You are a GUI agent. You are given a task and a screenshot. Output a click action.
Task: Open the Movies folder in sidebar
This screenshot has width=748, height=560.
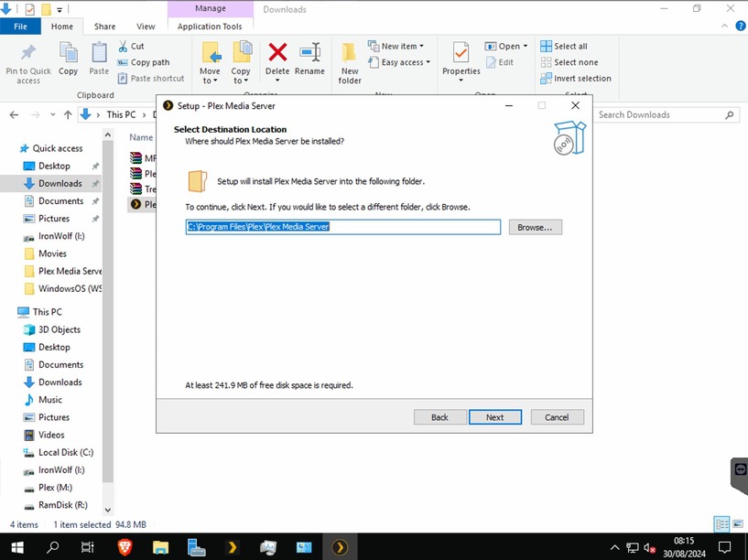[x=45, y=253]
